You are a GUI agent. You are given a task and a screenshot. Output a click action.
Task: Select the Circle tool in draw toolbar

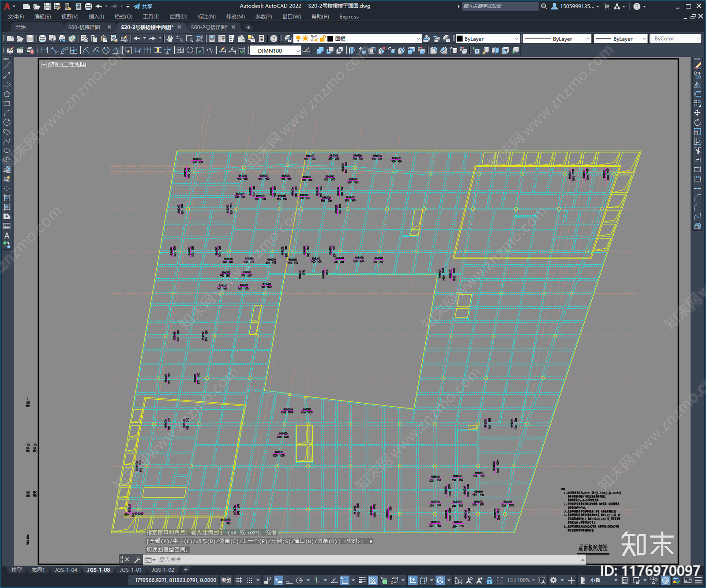(7, 122)
